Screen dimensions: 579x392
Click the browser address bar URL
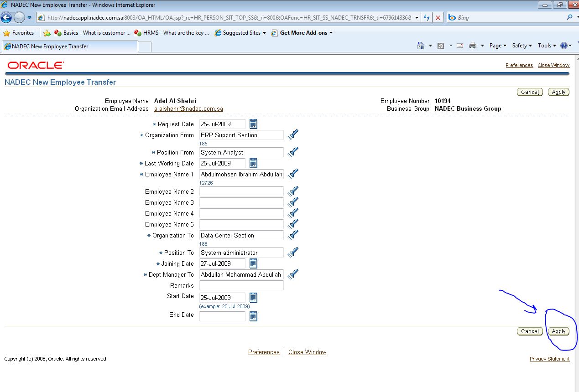228,18
